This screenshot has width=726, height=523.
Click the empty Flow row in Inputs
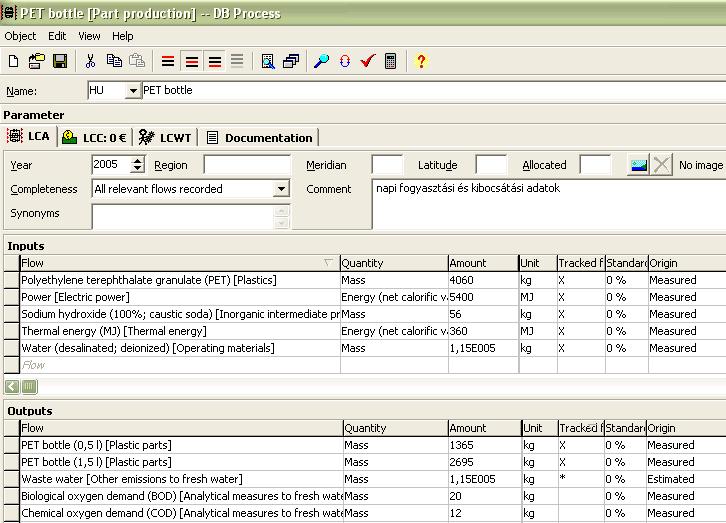180,365
